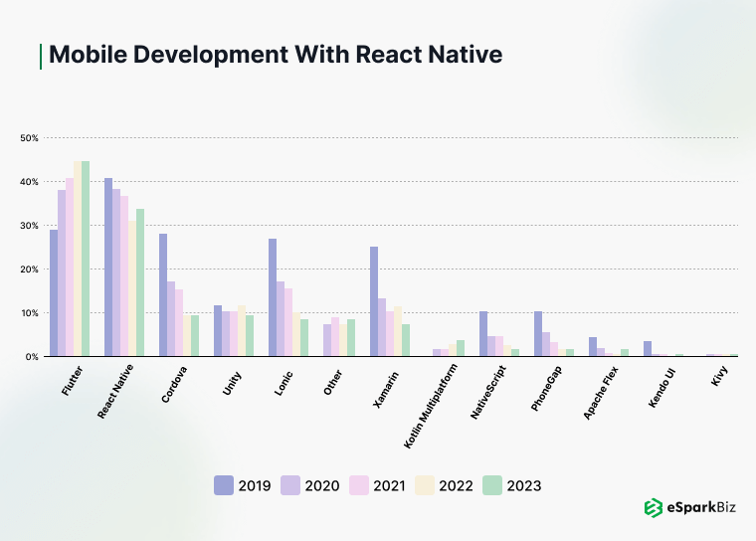Click the 2019 legend color swatch

pos(224,485)
